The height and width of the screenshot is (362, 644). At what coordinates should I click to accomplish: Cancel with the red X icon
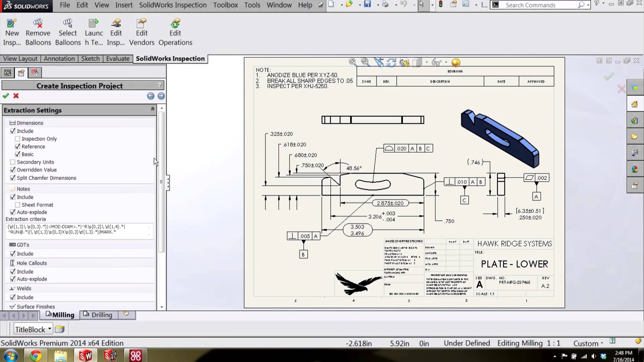click(x=16, y=96)
